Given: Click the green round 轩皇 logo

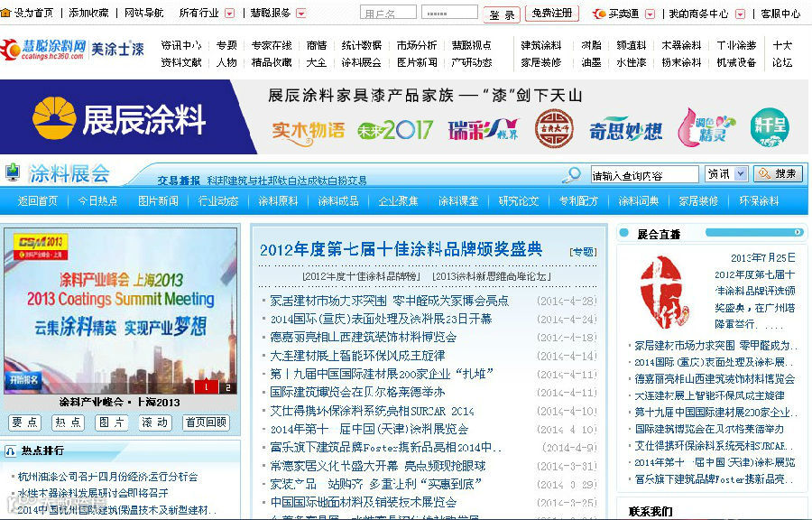Looking at the screenshot, I should click(x=770, y=127).
